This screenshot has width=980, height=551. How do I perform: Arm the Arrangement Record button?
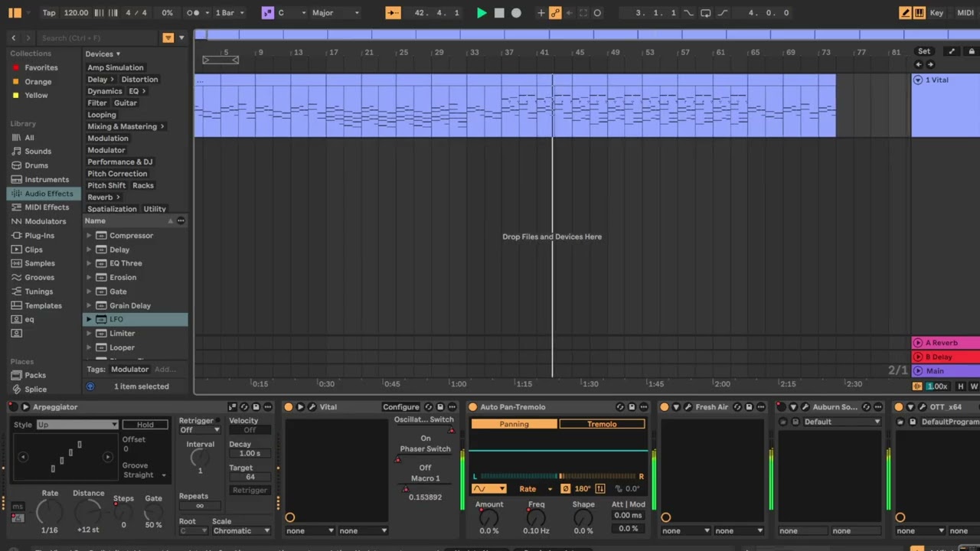click(516, 13)
